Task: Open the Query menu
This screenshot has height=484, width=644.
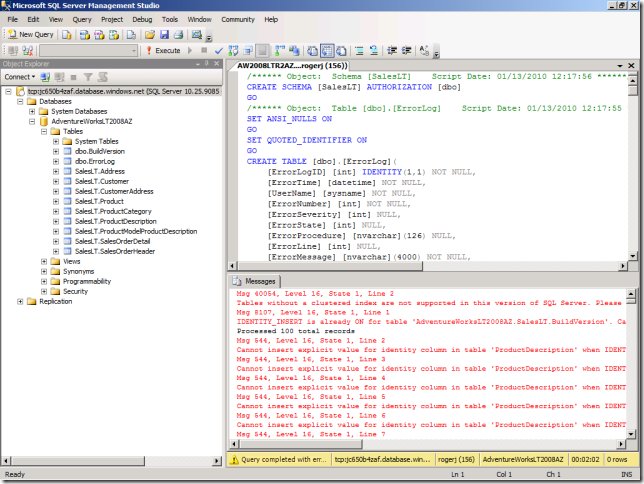Action: pos(82,19)
